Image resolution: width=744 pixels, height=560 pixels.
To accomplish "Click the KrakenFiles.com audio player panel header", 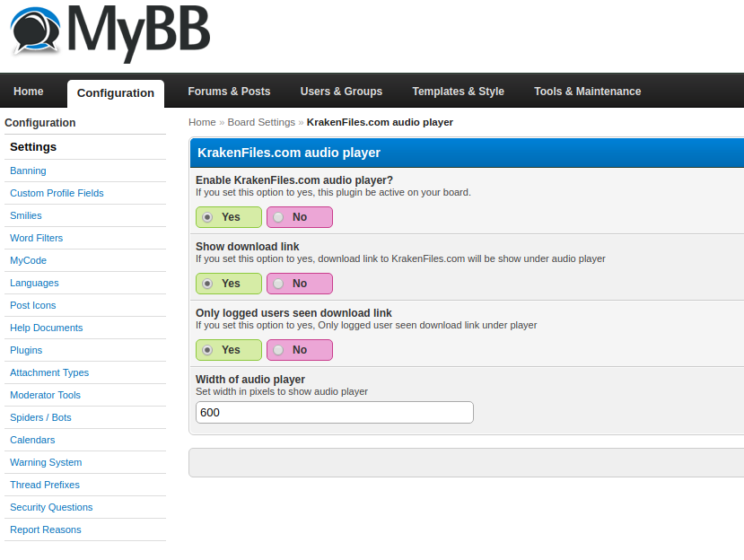I will pyautogui.click(x=467, y=153).
